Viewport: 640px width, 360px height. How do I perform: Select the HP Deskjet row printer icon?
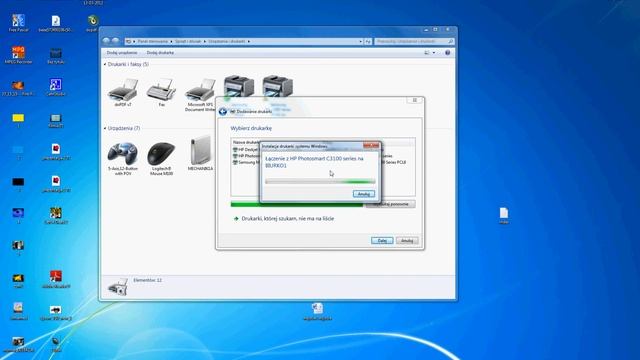(x=235, y=150)
